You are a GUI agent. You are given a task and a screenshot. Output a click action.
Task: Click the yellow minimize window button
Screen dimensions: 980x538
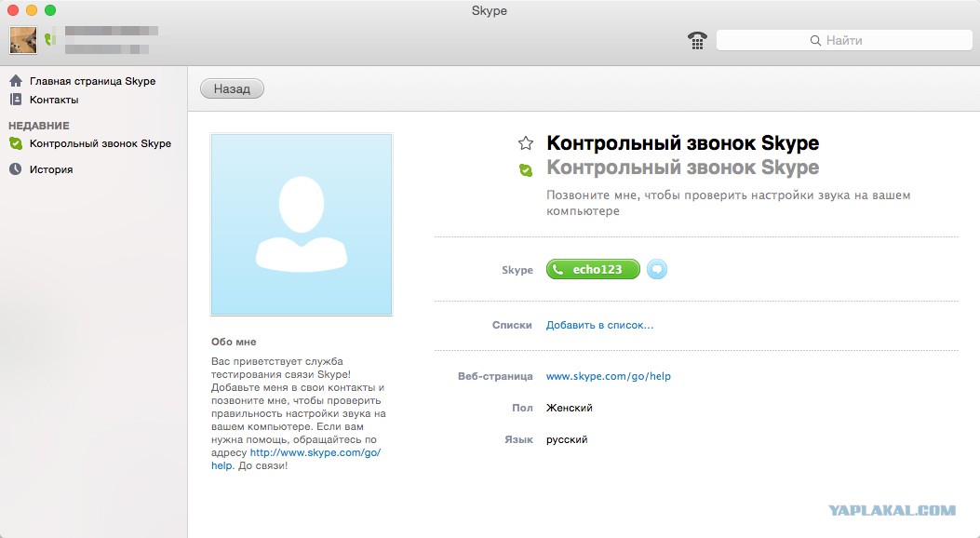coord(32,10)
